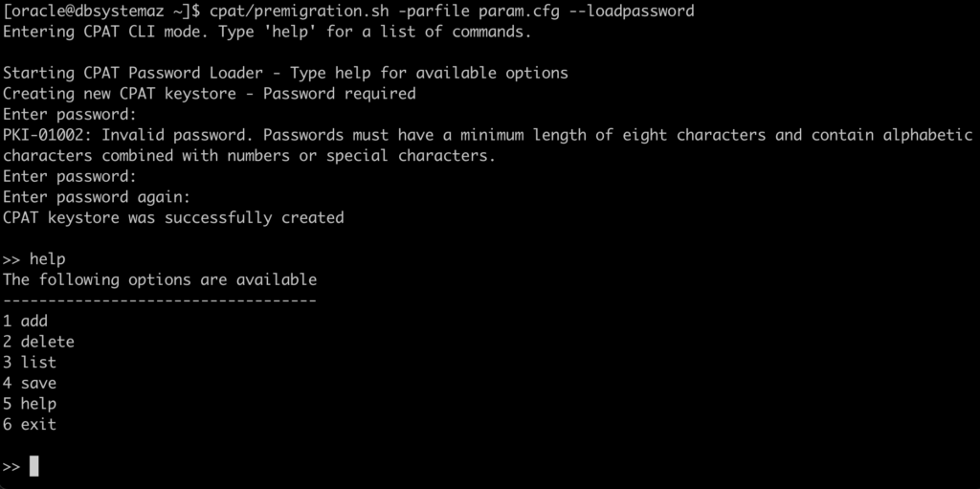This screenshot has height=489, width=980.
Task: Click the "Enter password again:" line
Action: click(x=97, y=197)
